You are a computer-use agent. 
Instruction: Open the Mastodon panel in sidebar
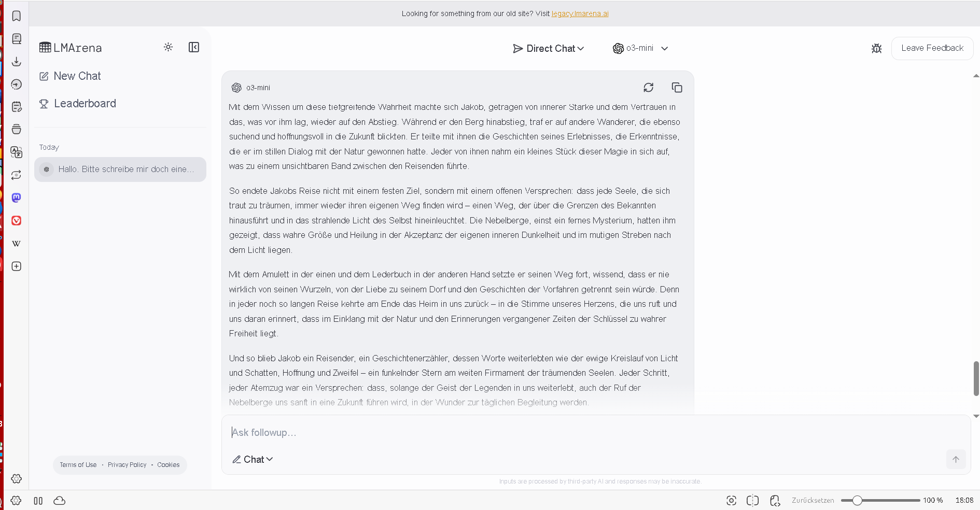[17, 197]
